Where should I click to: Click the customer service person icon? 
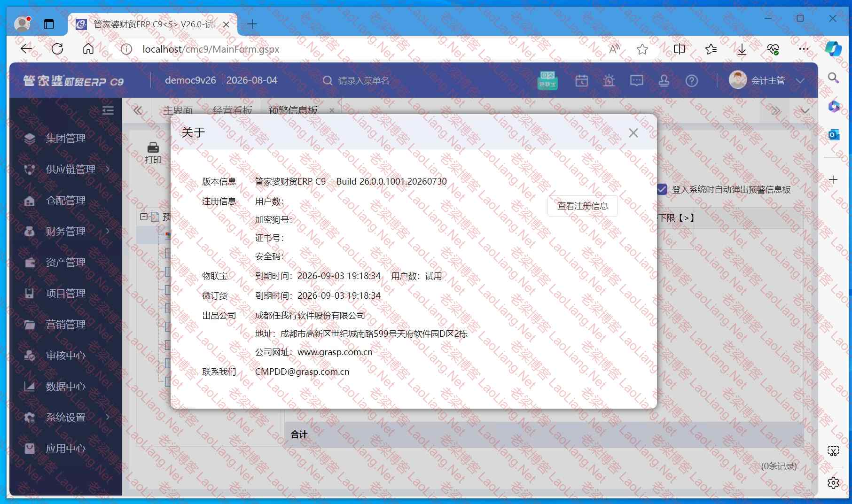click(x=664, y=81)
